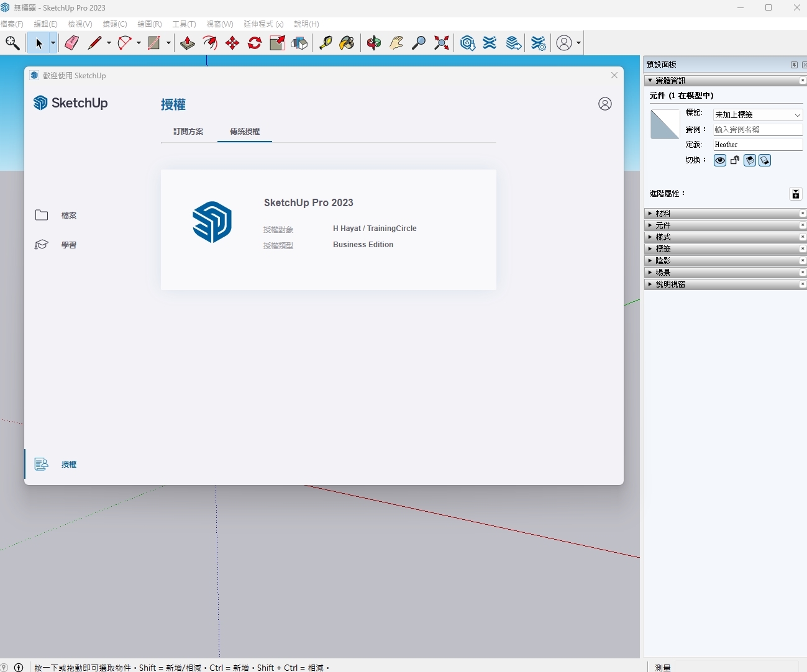Toggle the entity visibility eye icon
Viewport: 807px width, 672px height.
pos(720,160)
